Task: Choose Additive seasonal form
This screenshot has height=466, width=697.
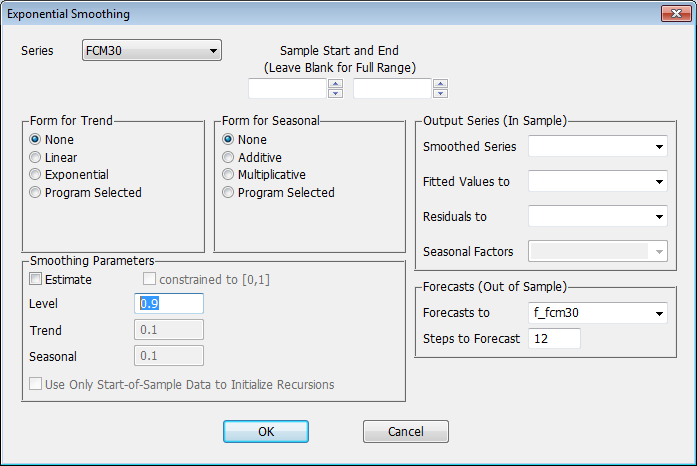Action: coord(229,157)
